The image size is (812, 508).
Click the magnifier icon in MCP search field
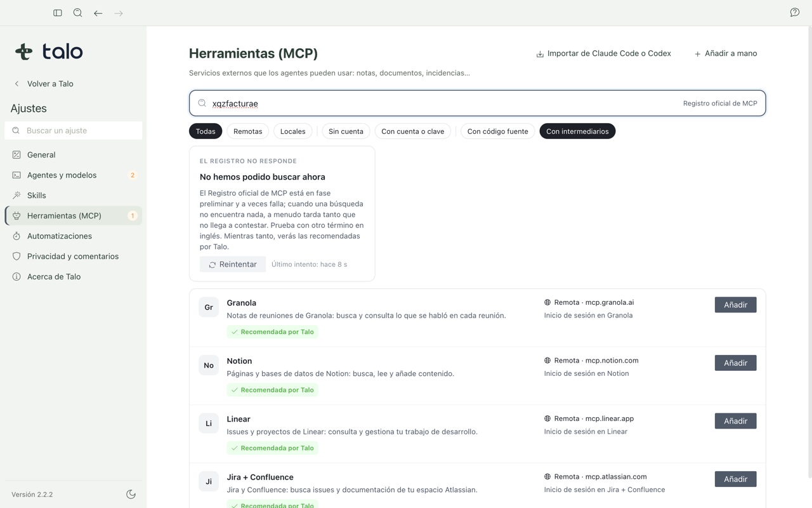pyautogui.click(x=202, y=103)
